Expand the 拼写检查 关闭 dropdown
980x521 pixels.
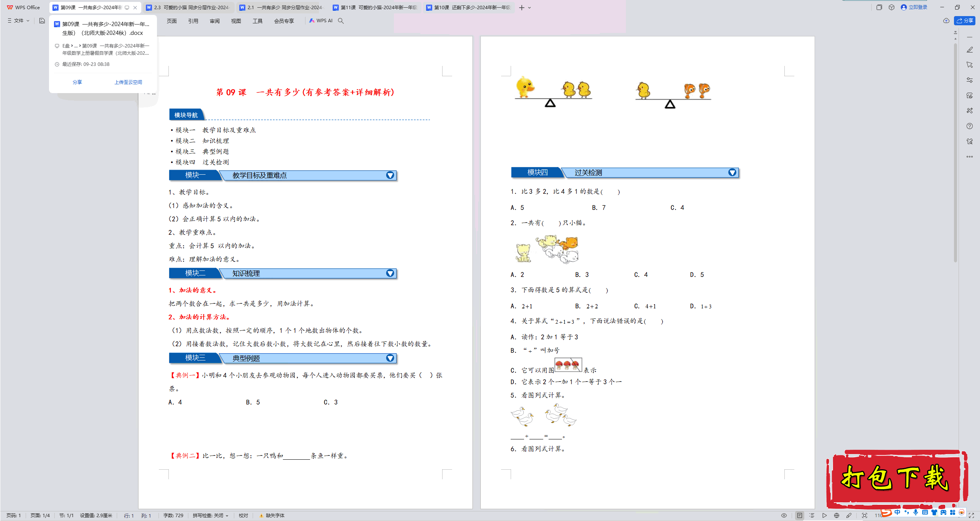tap(211, 516)
